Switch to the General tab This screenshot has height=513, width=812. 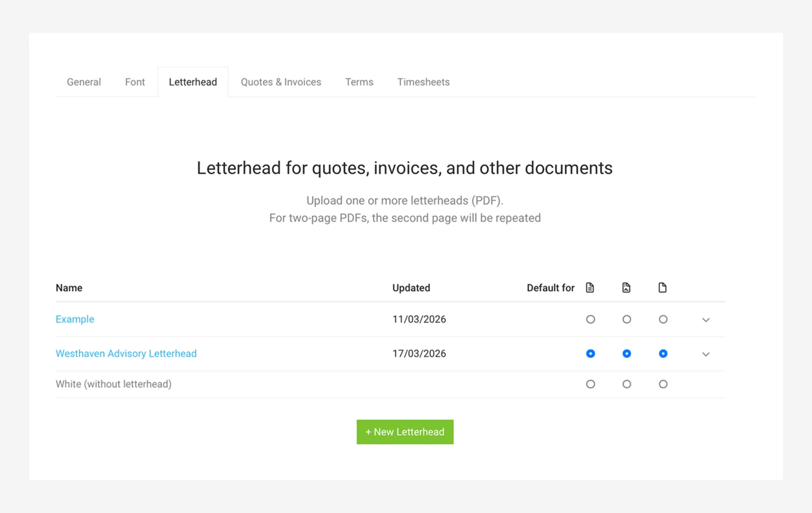coord(84,82)
